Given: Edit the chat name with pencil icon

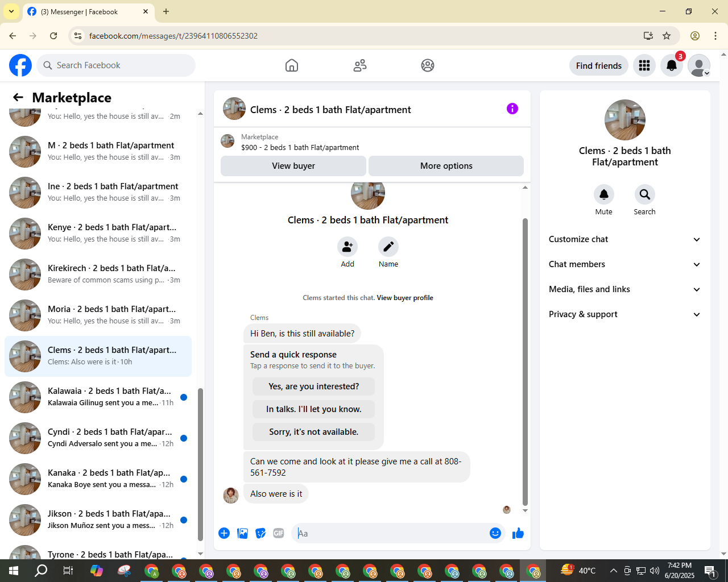Looking at the screenshot, I should pos(388,247).
